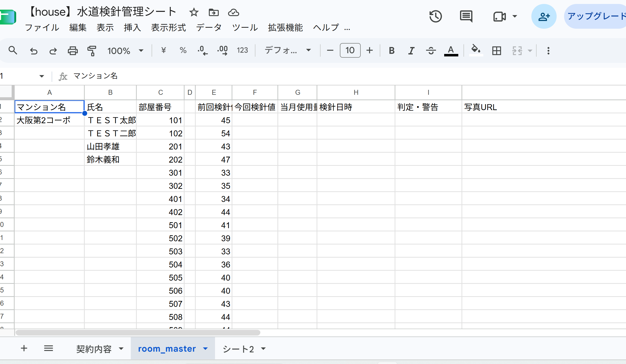The width and height of the screenshot is (626, 364).
Task: Click the move to folder icon
Action: tap(214, 12)
